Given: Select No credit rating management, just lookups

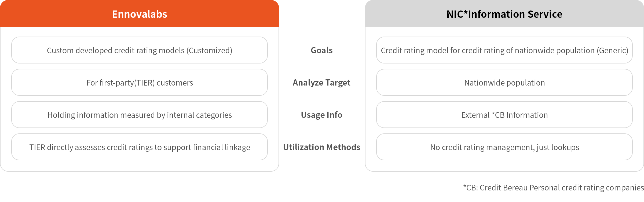Looking at the screenshot, I should (504, 147).
